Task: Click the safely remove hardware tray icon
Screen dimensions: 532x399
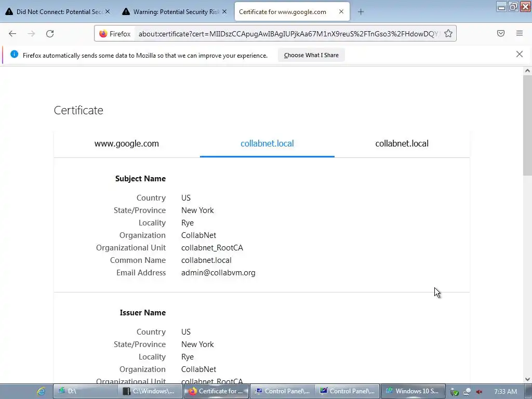Action: pyautogui.click(x=454, y=392)
